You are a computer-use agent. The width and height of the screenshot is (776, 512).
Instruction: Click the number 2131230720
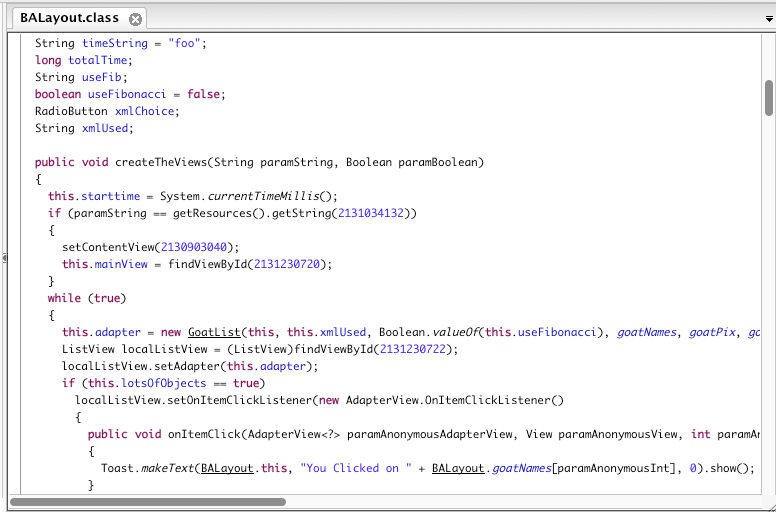pyautogui.click(x=287, y=264)
